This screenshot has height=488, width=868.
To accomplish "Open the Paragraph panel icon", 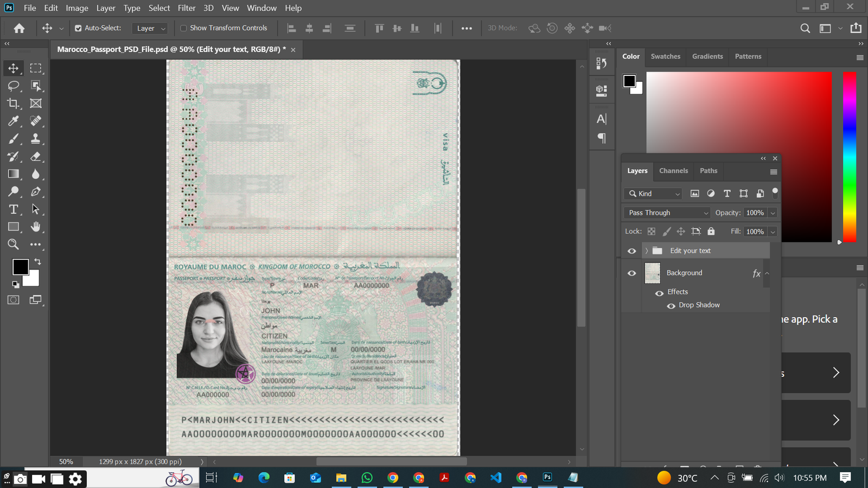I will pos(602,138).
